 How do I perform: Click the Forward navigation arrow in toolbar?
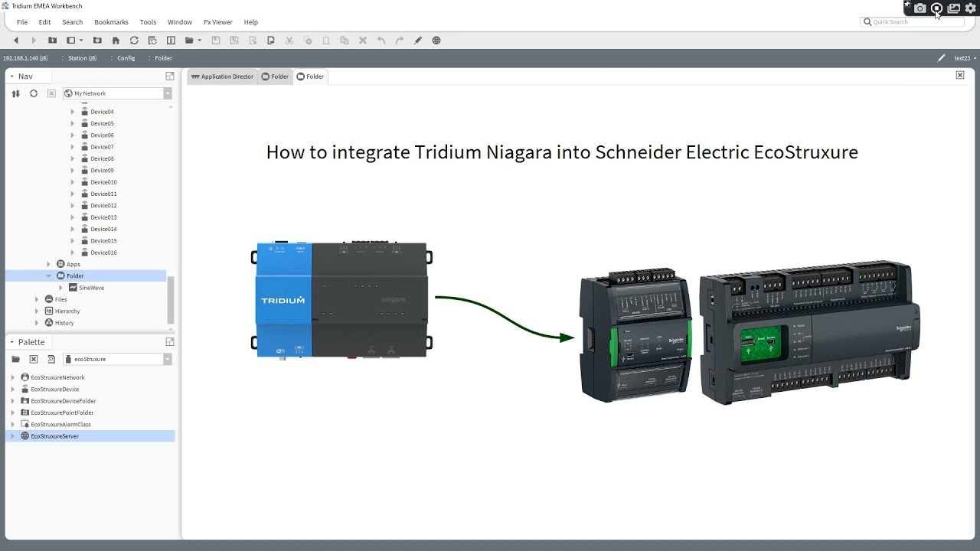coord(33,41)
